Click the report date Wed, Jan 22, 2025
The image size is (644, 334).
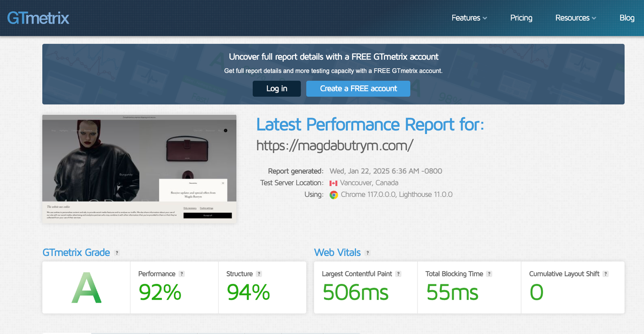tap(386, 171)
